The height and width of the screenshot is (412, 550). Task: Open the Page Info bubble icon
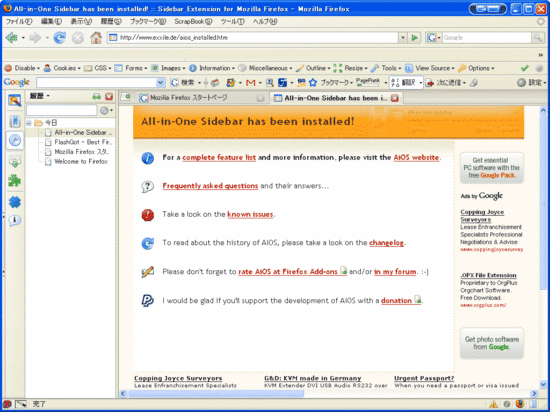coord(15,221)
